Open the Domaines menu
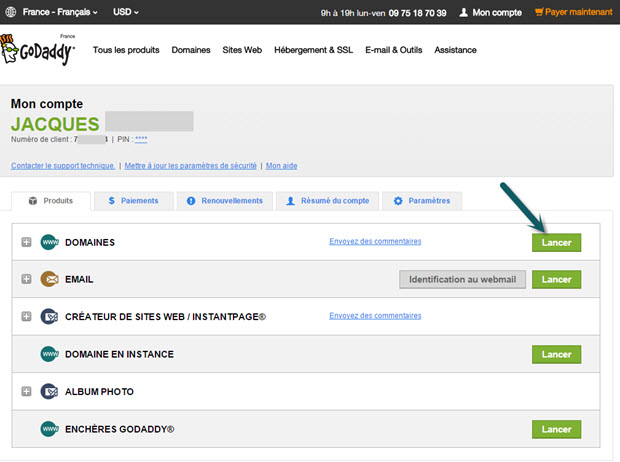This screenshot has width=620, height=462. pyautogui.click(x=191, y=50)
